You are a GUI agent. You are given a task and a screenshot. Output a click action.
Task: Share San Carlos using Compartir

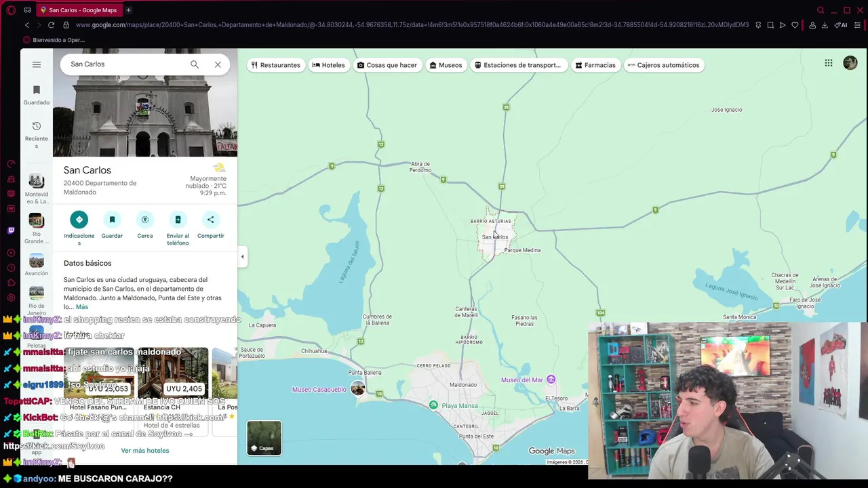(x=210, y=225)
